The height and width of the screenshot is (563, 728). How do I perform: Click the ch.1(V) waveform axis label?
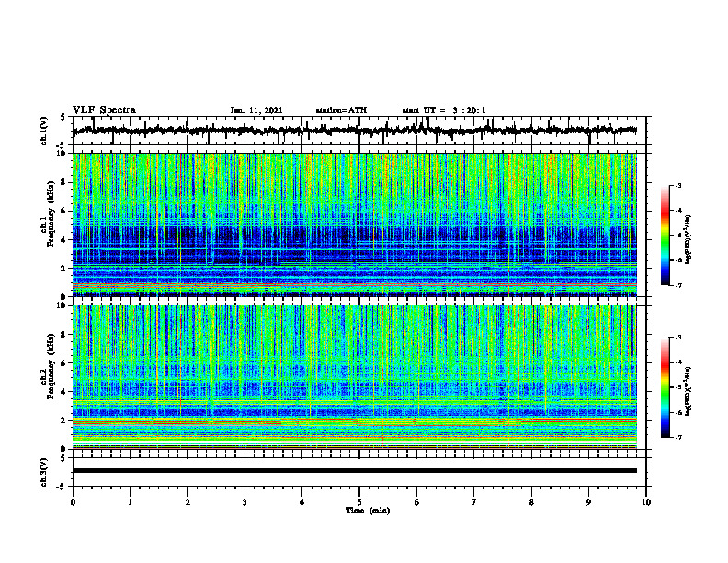44,131
